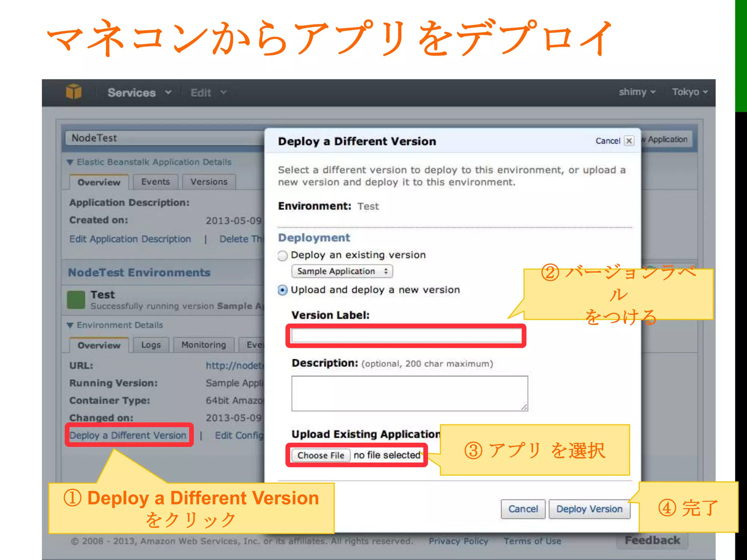This screenshot has height=560, width=747.
Task: Switch to the Monitoring tab
Action: (204, 345)
